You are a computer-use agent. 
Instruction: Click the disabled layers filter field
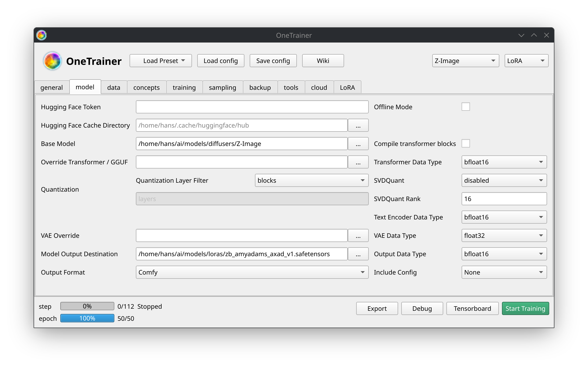(x=252, y=199)
